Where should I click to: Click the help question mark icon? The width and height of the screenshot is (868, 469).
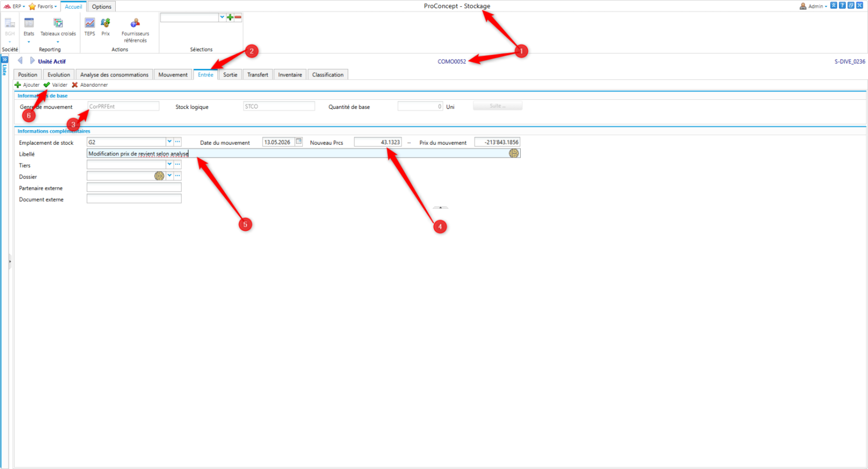pos(842,6)
